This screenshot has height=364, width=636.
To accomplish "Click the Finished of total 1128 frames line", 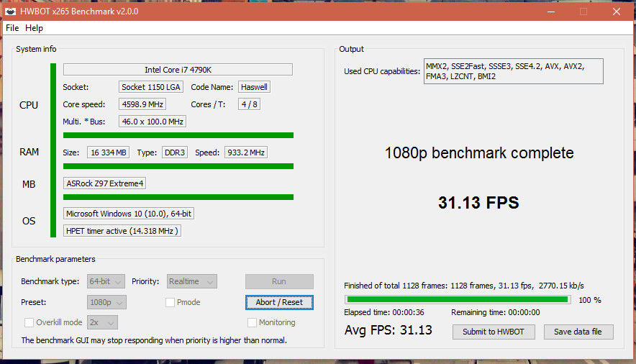I will [464, 286].
